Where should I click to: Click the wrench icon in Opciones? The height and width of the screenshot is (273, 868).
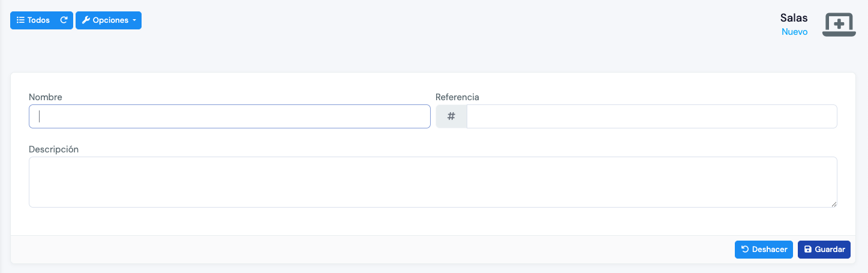pyautogui.click(x=86, y=20)
